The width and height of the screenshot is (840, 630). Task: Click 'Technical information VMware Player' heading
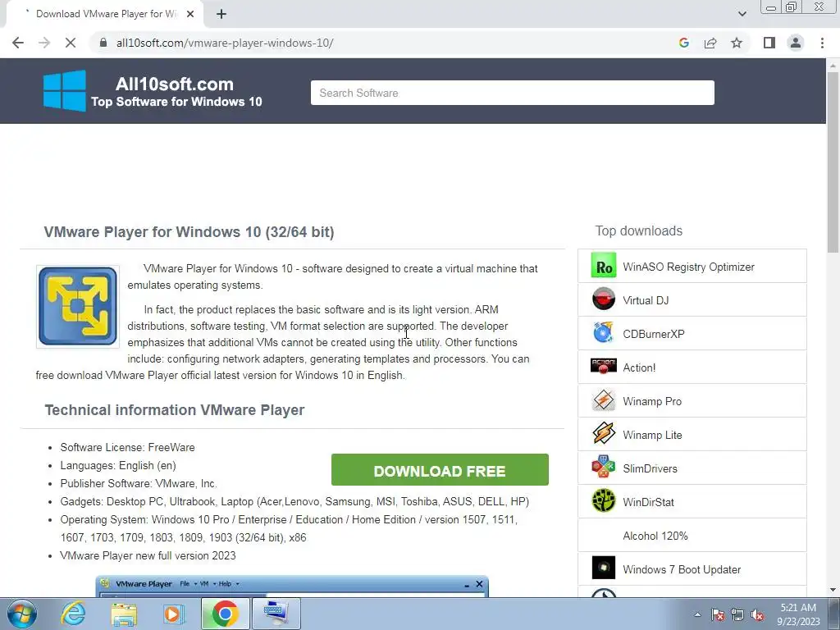(x=175, y=410)
